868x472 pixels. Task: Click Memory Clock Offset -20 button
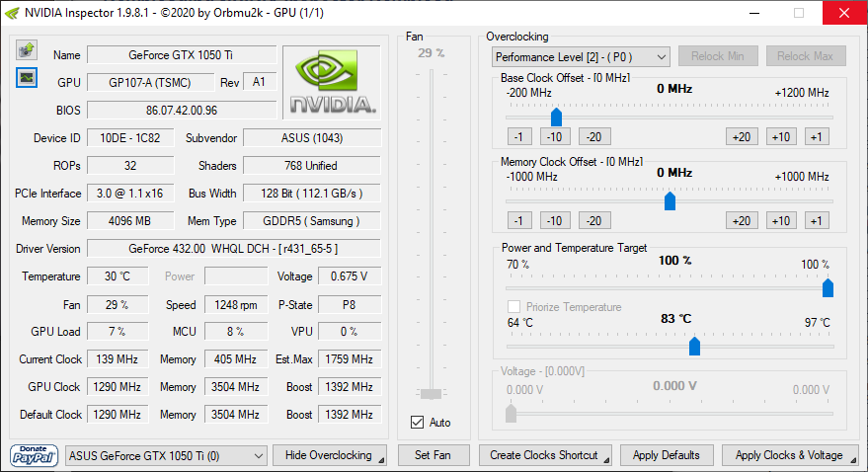(594, 221)
